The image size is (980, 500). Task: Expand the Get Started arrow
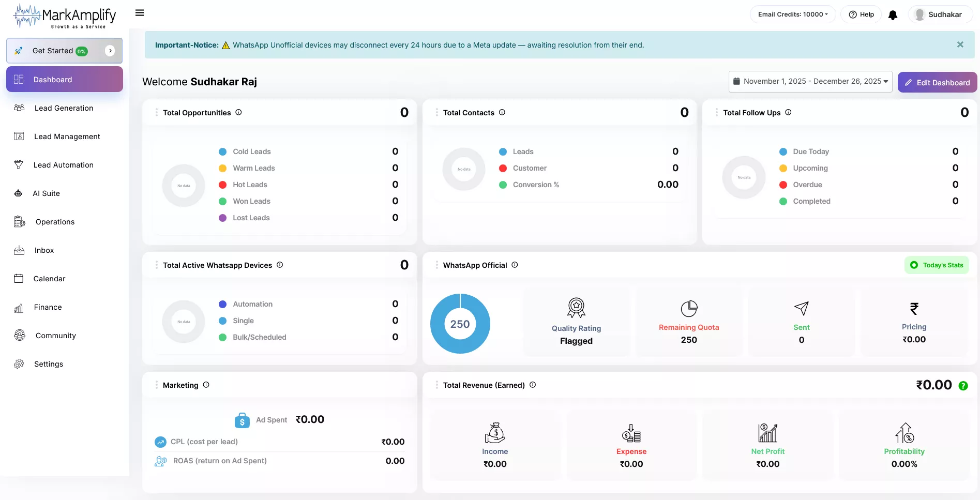point(110,51)
